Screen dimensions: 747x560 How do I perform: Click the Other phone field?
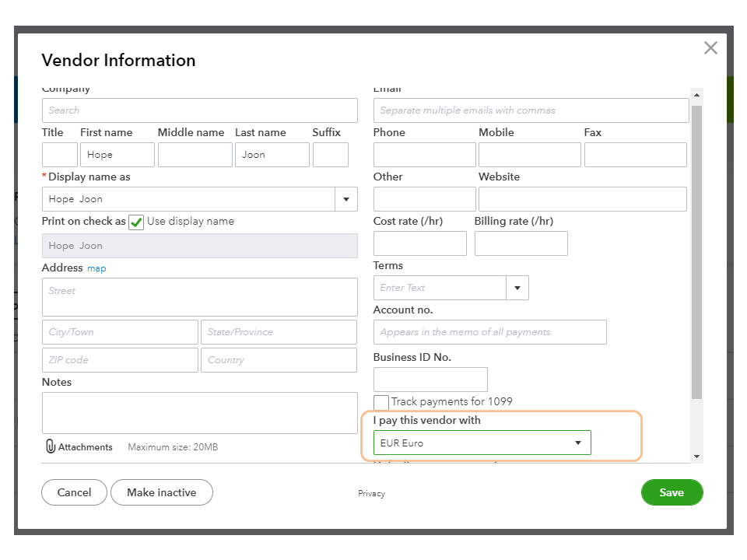pos(425,199)
